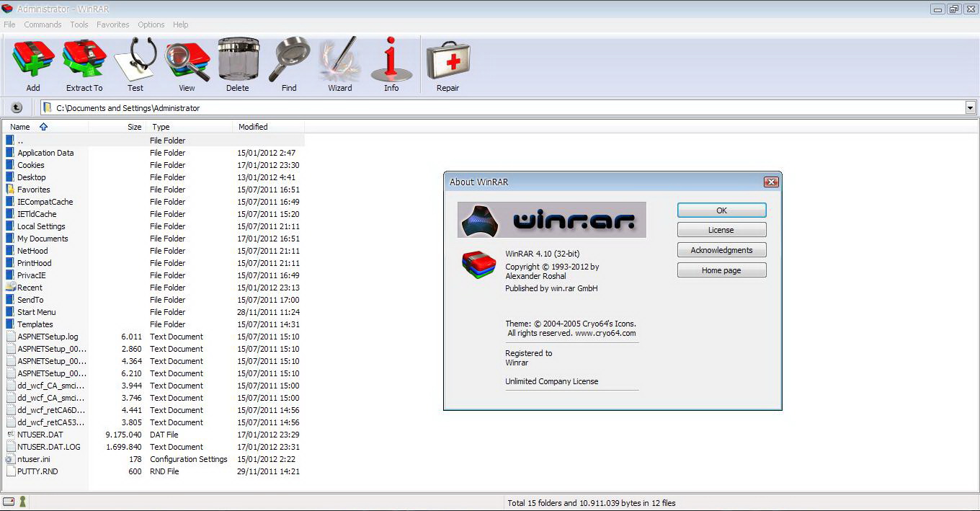This screenshot has width=980, height=511.
Task: Select the Add archive tool
Action: tap(32, 63)
